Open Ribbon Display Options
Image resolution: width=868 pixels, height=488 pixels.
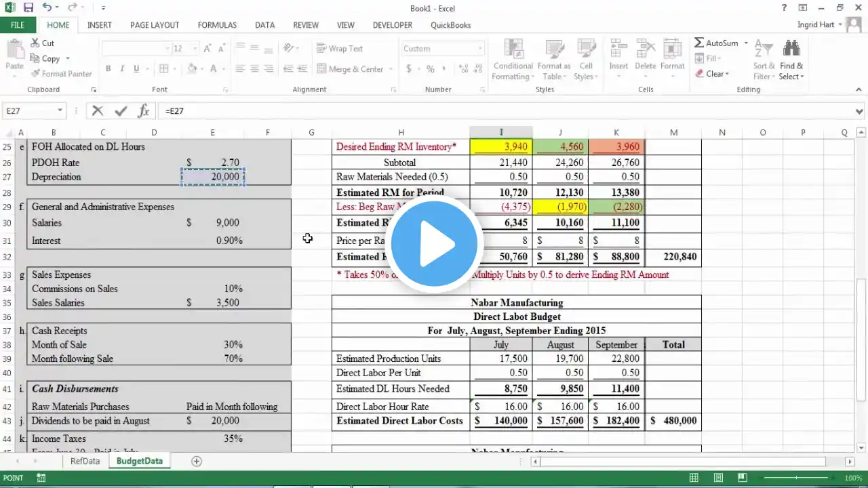(804, 8)
